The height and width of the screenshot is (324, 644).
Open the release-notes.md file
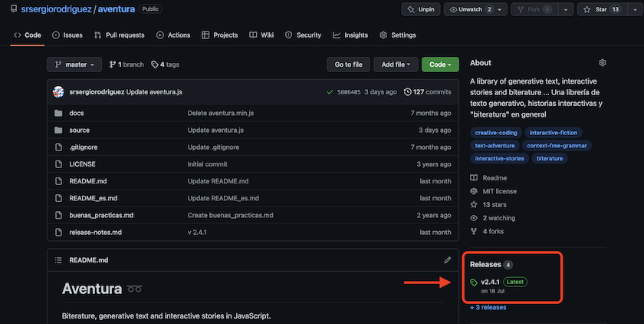[x=95, y=232]
